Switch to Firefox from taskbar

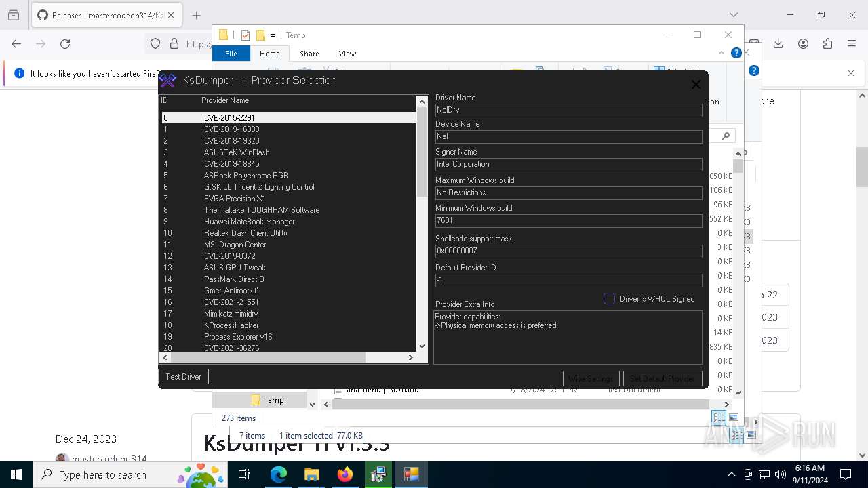point(344,474)
